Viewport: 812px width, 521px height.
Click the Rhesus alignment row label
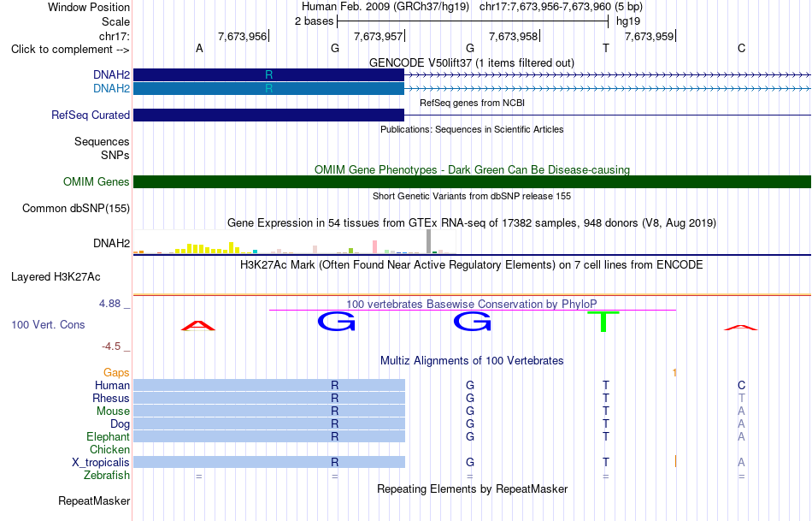click(x=111, y=399)
